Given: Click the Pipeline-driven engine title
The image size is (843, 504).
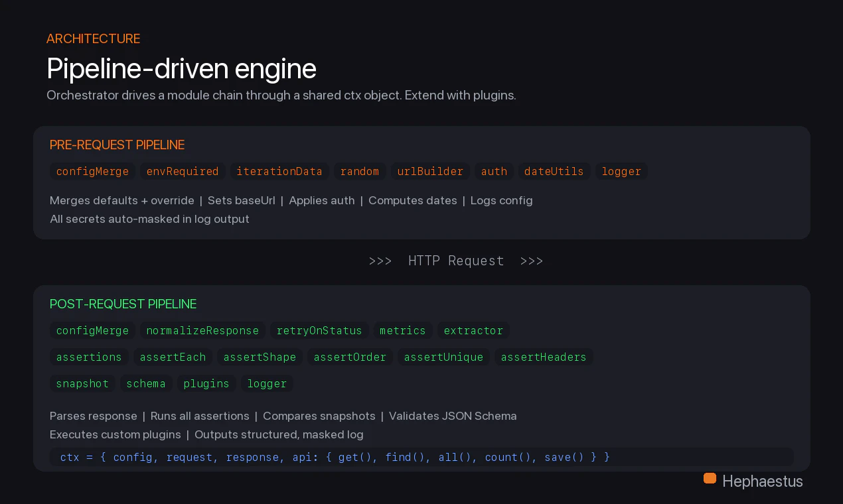Looking at the screenshot, I should 182,68.
